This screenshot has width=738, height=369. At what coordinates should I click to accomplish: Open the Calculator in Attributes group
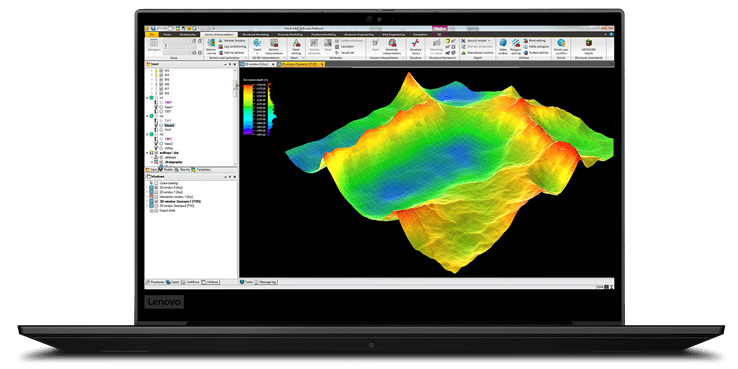347,47
